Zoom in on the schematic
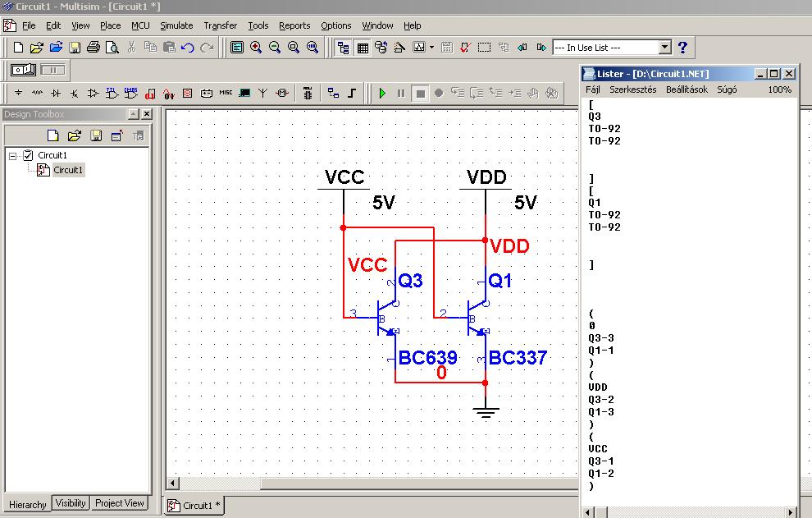 tap(255, 48)
